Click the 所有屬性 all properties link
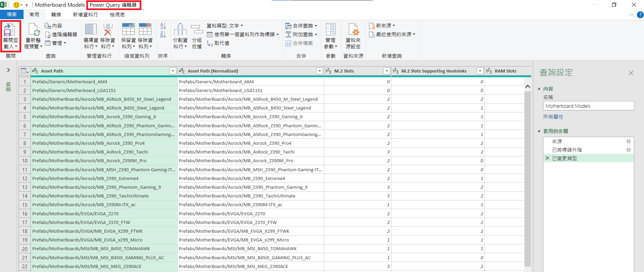Viewport: 644px width, 272px height. 553,117
